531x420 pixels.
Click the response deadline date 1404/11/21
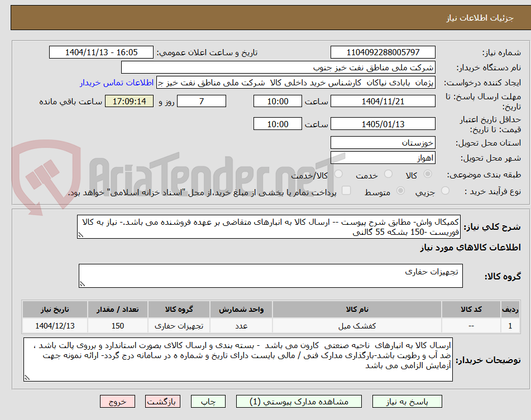[382, 101]
